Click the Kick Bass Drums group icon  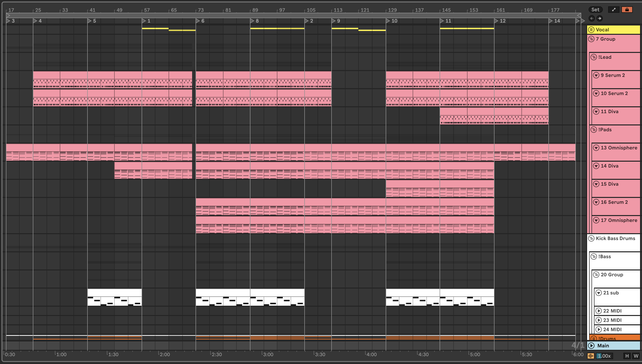(x=591, y=238)
